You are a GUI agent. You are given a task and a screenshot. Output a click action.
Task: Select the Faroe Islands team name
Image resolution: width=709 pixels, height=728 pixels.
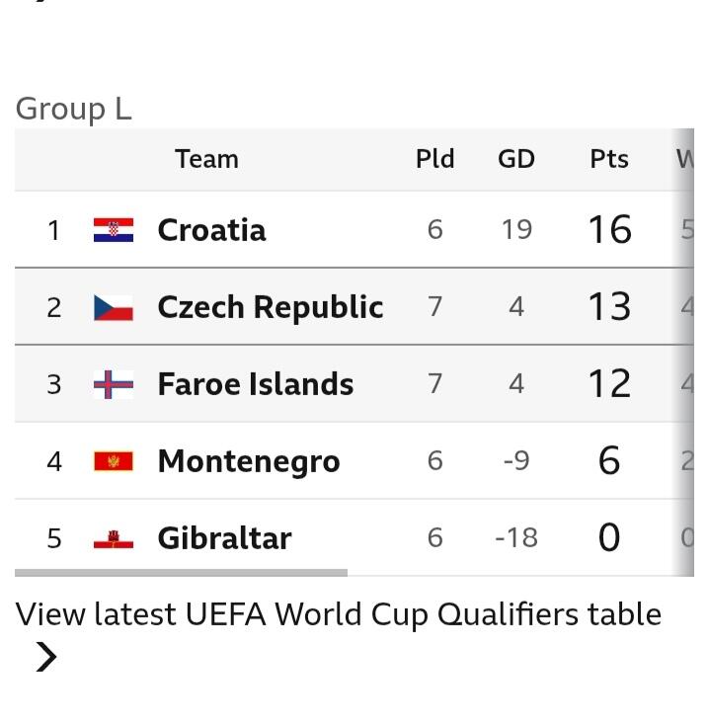[255, 384]
